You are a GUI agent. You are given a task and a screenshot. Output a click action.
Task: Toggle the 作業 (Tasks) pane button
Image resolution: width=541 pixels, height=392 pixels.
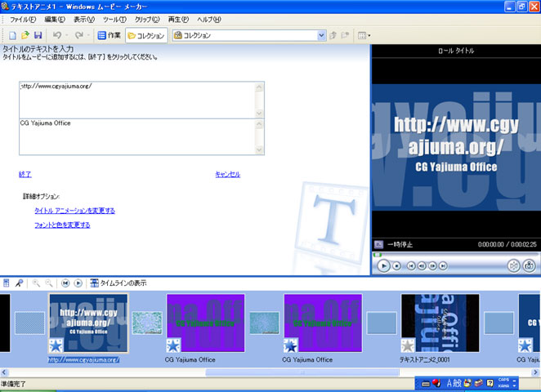click(109, 36)
